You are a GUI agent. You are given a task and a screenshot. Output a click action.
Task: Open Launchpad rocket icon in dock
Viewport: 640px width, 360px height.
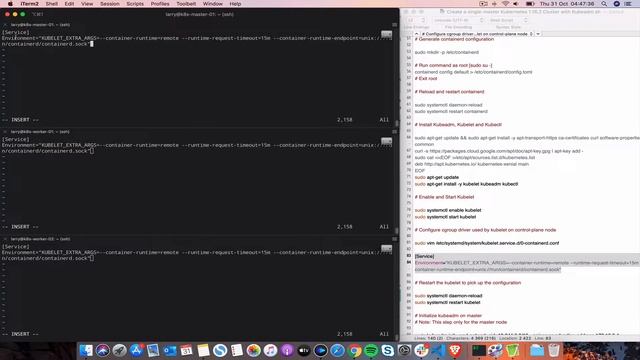tap(119, 350)
